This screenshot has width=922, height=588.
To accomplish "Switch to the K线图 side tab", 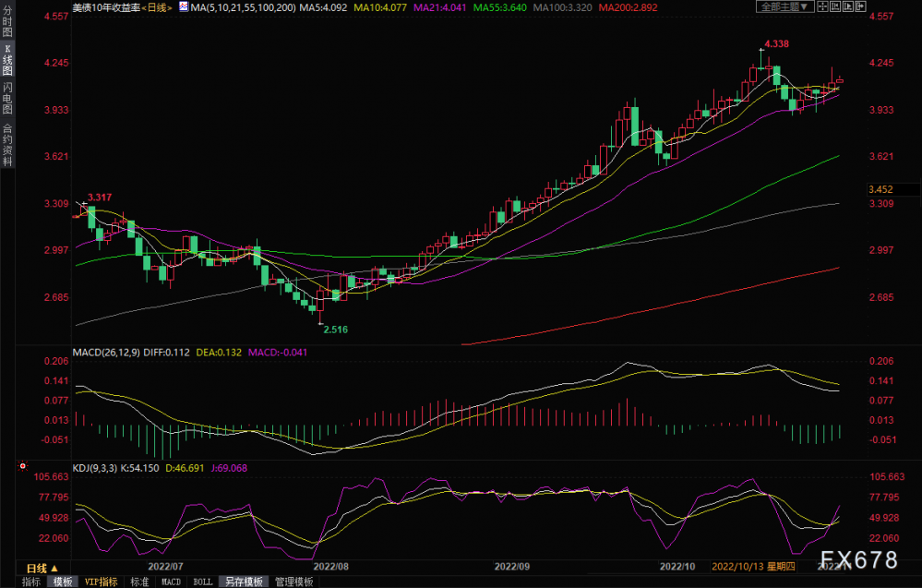I will [x=7, y=60].
